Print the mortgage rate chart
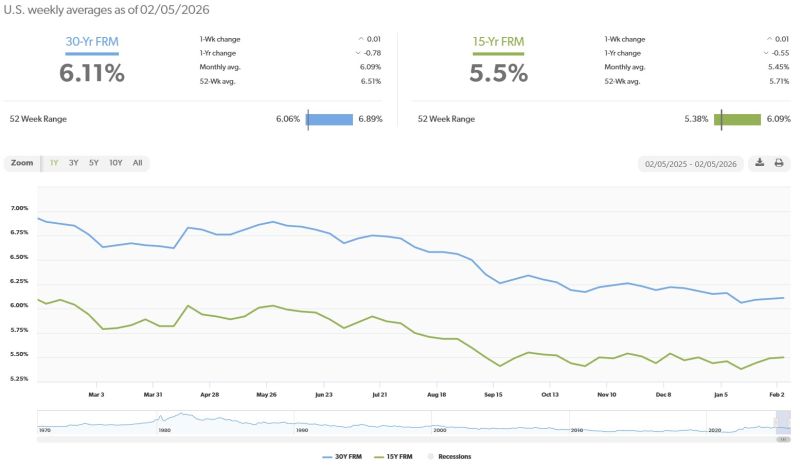 click(779, 163)
